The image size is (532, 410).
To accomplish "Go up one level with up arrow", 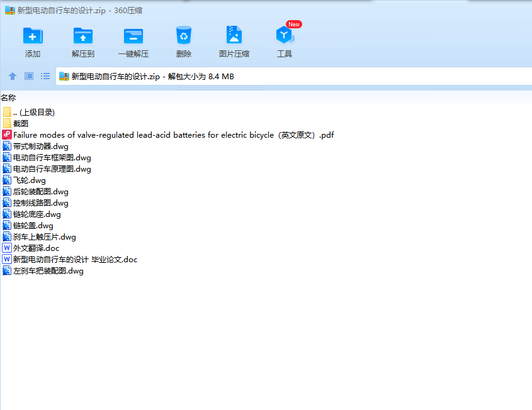I will [13, 76].
